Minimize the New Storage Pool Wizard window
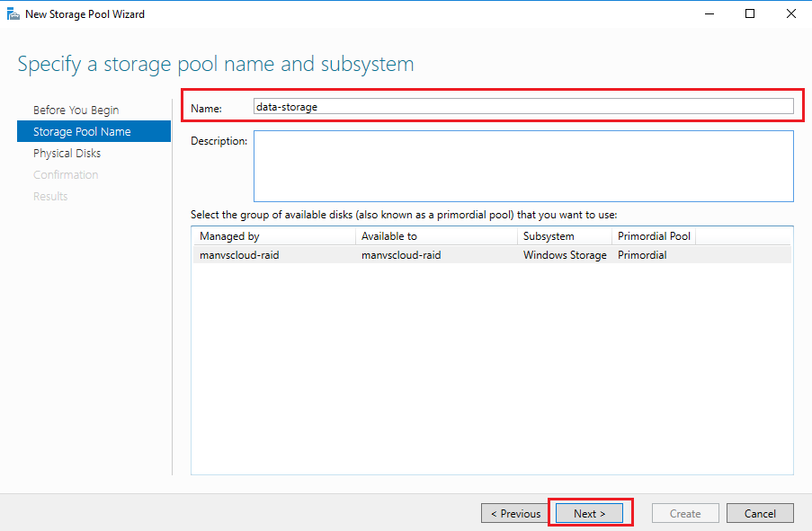The height and width of the screenshot is (531, 812). pyautogui.click(x=709, y=14)
